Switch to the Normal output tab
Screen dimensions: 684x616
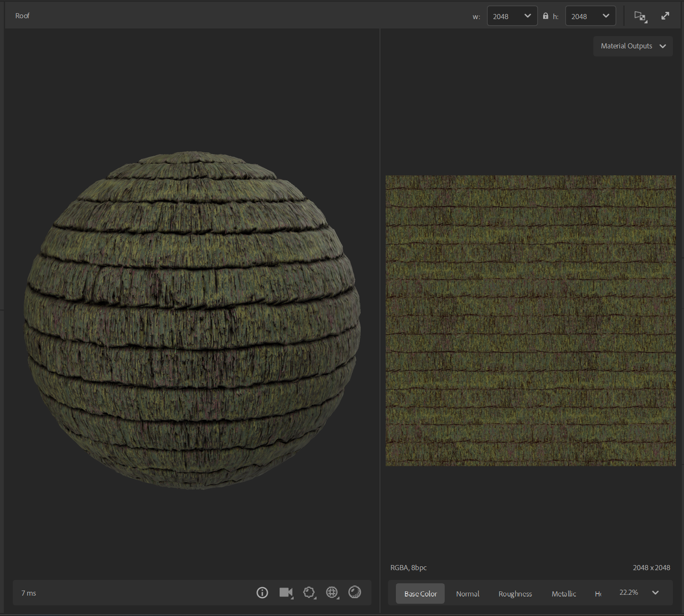point(468,593)
